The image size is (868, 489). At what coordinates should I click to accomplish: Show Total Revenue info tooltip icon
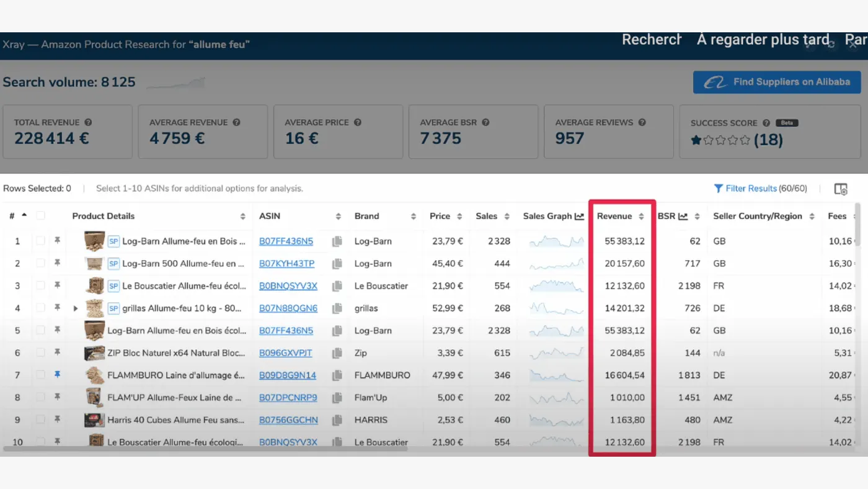[88, 122]
